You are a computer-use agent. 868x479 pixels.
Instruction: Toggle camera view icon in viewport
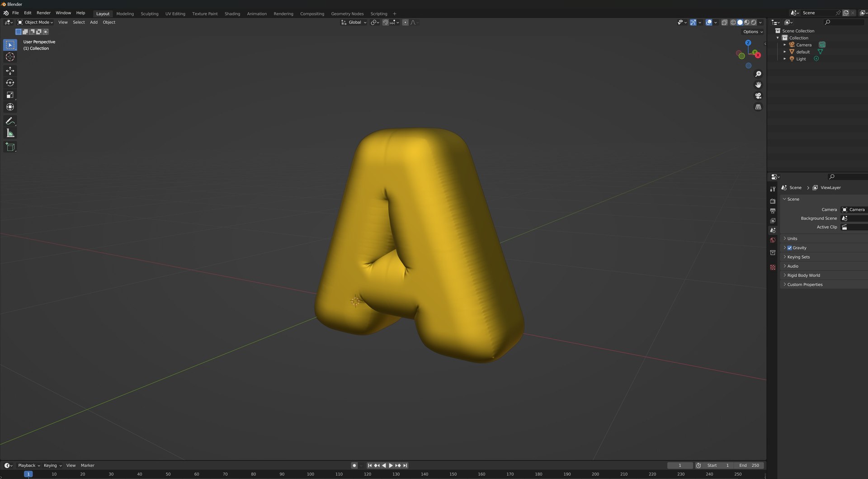[758, 96]
